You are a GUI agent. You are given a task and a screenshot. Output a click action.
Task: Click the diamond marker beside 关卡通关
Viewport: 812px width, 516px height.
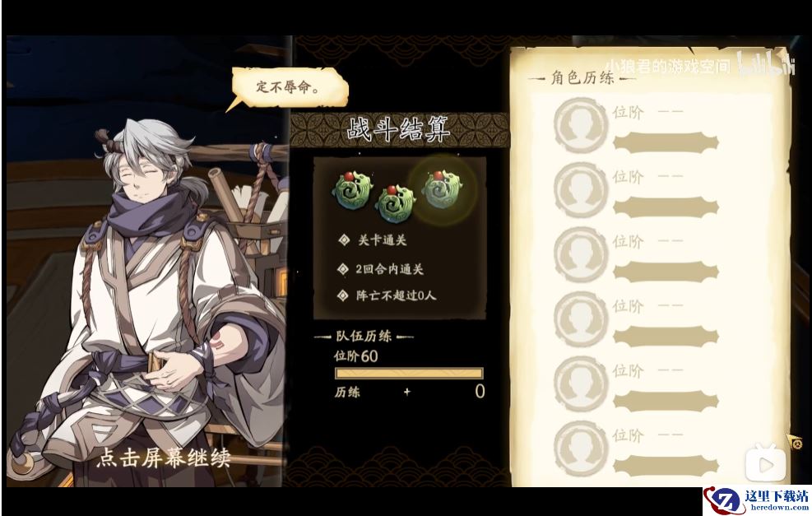(344, 239)
